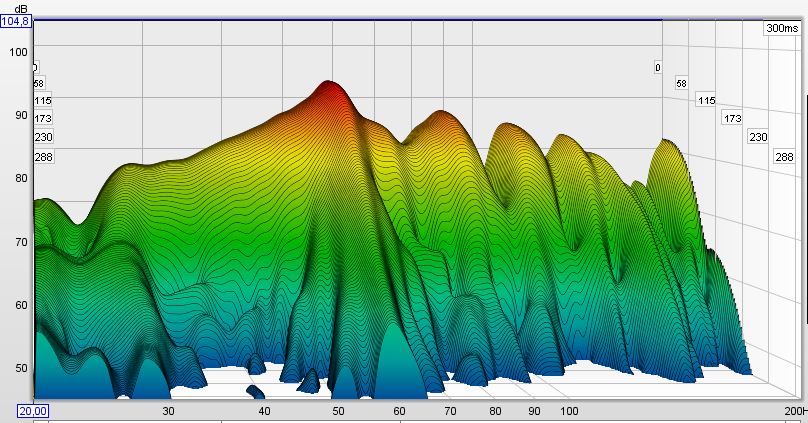Screen dimensions: 808x423
Task: Select the 230 ms marker on left time axis
Action: 42,138
